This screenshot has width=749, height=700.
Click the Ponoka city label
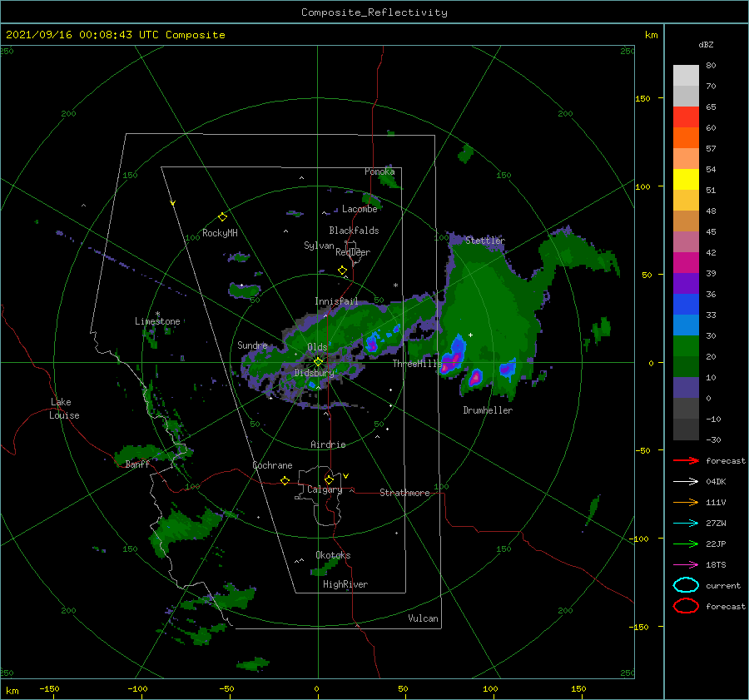(379, 171)
